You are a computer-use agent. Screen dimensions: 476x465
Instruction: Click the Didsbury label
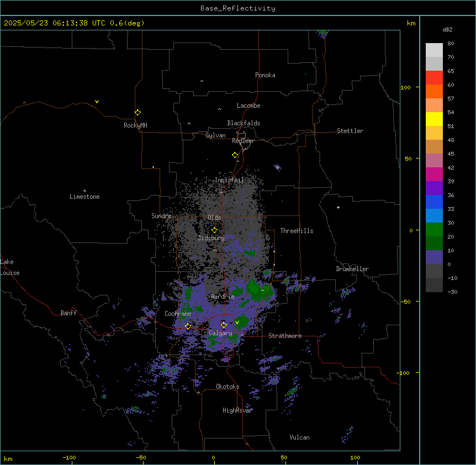click(x=211, y=238)
